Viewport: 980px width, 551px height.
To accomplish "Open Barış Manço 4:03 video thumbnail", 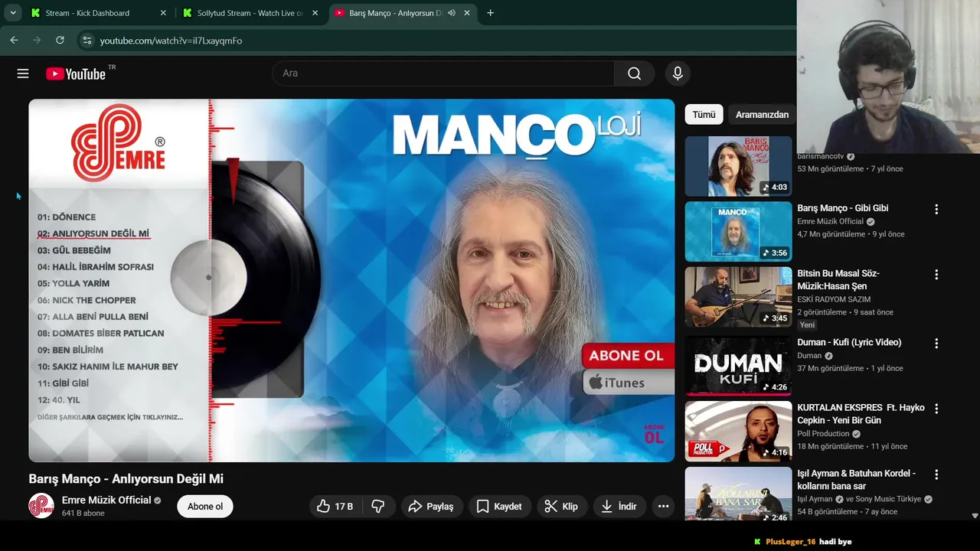I will 738,166.
